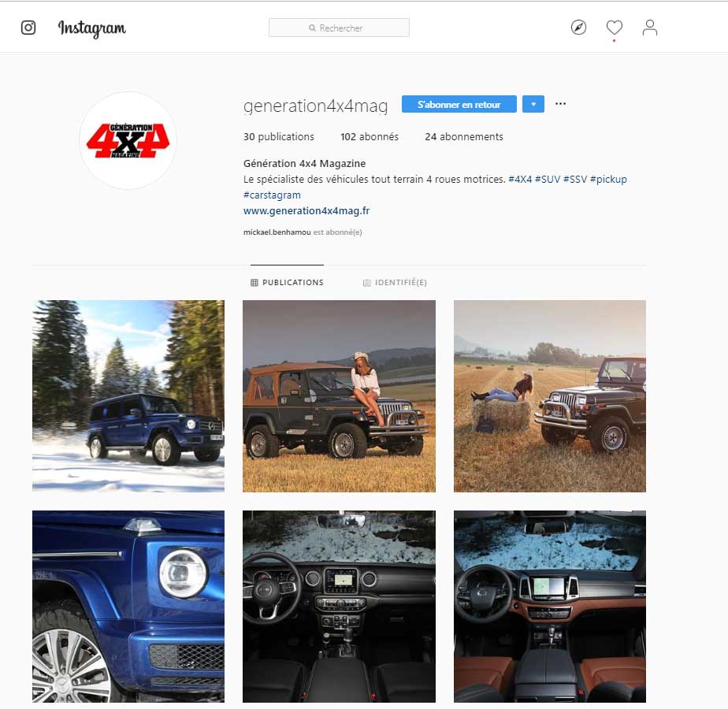The image size is (728, 709).
Task: Open mickael.benhamou follower profile link
Action: pos(277,232)
